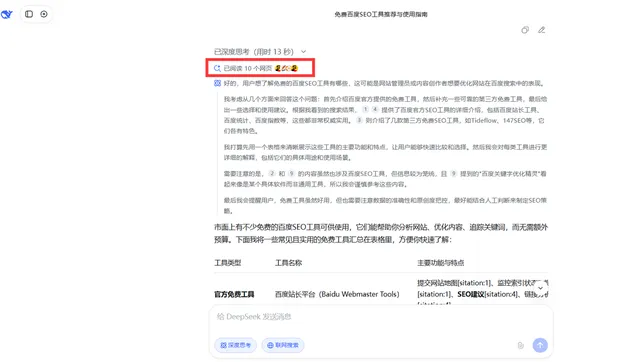Viewport: 640px width, 362px height.
Task: Jump to bottom with the down-arrow circle
Action: pyautogui.click(x=540, y=288)
